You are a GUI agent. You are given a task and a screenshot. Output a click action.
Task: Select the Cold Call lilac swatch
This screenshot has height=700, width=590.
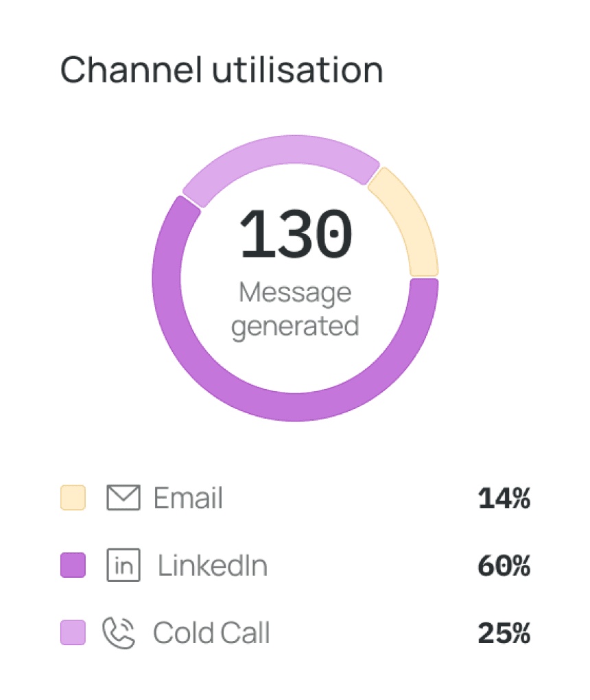(x=73, y=633)
